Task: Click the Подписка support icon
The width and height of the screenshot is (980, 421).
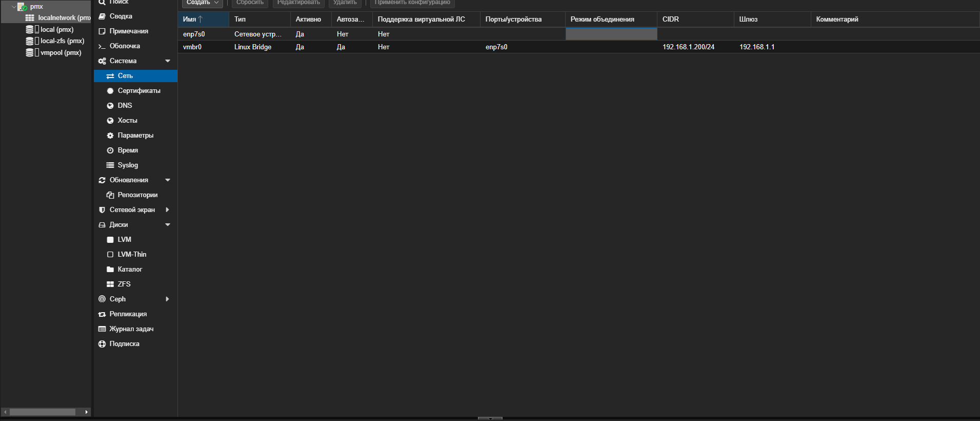Action: tap(102, 344)
